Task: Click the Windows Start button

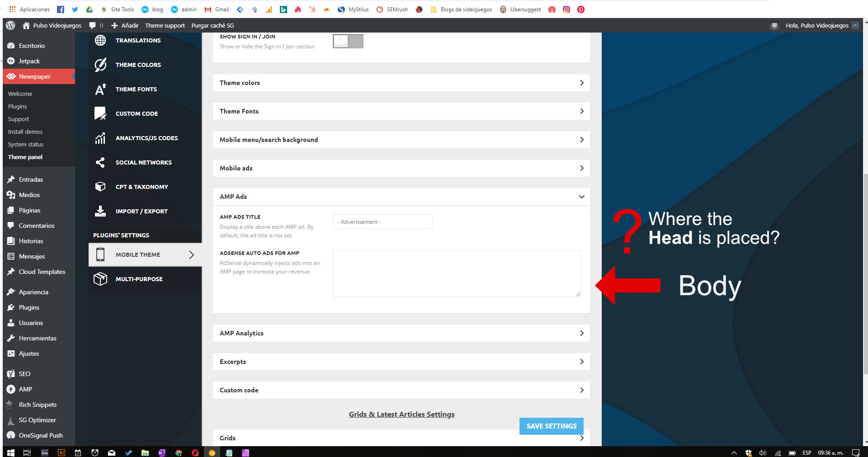Action: click(11, 452)
